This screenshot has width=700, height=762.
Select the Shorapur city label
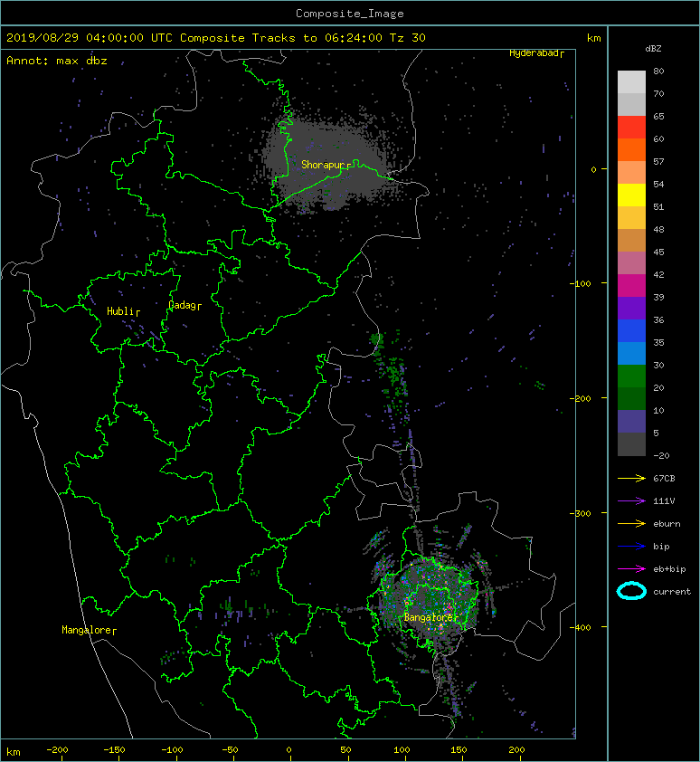326,165
